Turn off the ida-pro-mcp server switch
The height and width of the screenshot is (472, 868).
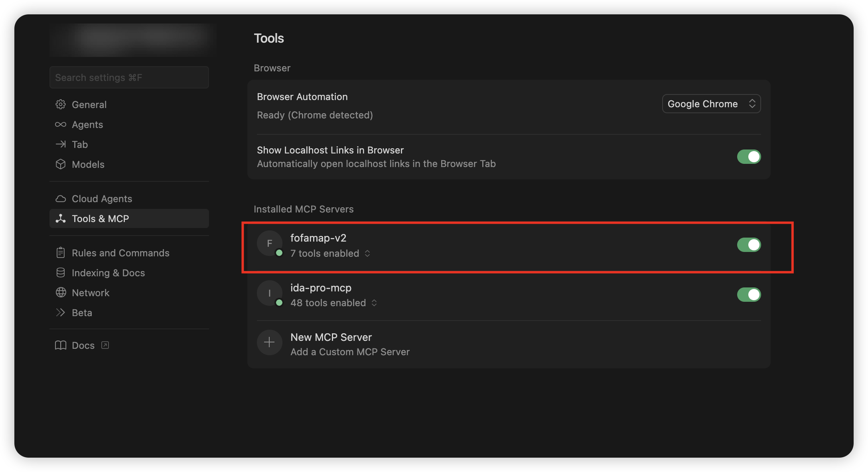point(748,295)
